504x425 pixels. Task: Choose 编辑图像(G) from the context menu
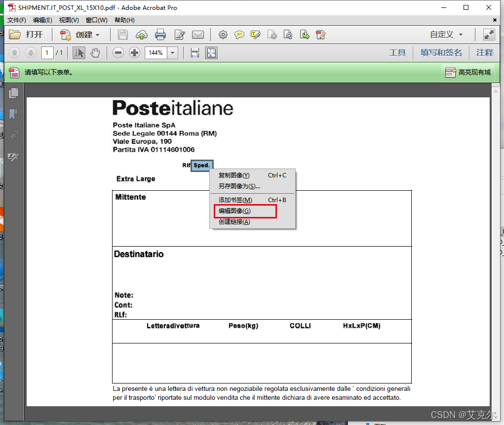(x=252, y=211)
